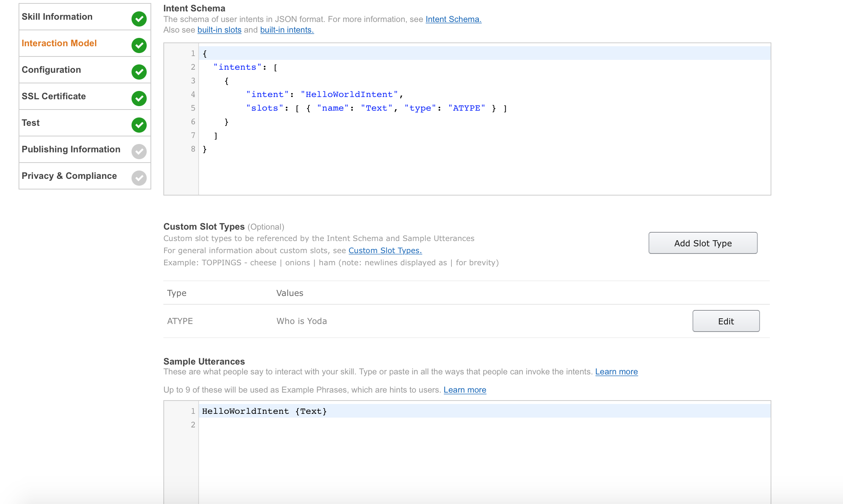The width and height of the screenshot is (843, 504).
Task: Click gray checkmark beside Publishing Information
Action: click(x=139, y=151)
